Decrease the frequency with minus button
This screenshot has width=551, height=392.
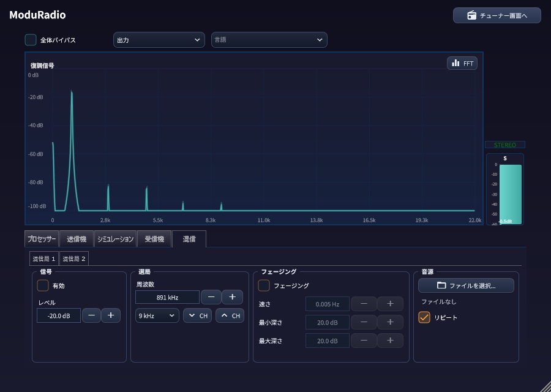pos(211,297)
